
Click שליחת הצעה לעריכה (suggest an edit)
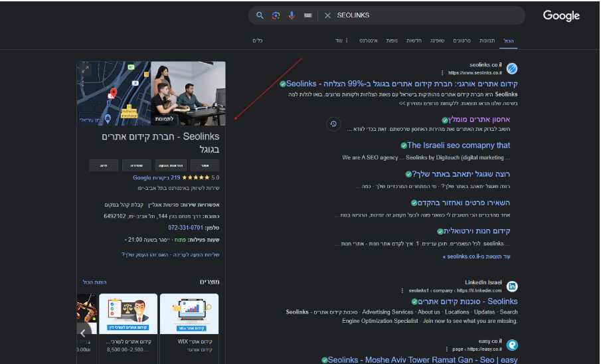(x=197, y=254)
